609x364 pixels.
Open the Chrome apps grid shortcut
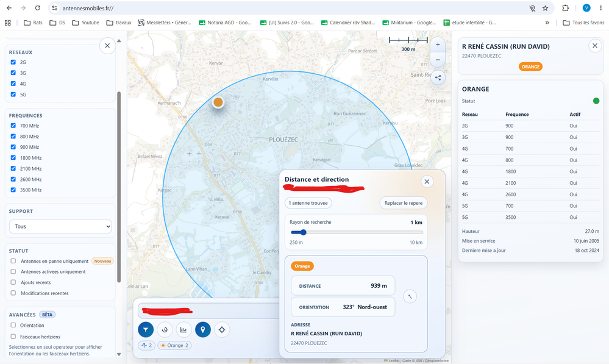[8, 23]
